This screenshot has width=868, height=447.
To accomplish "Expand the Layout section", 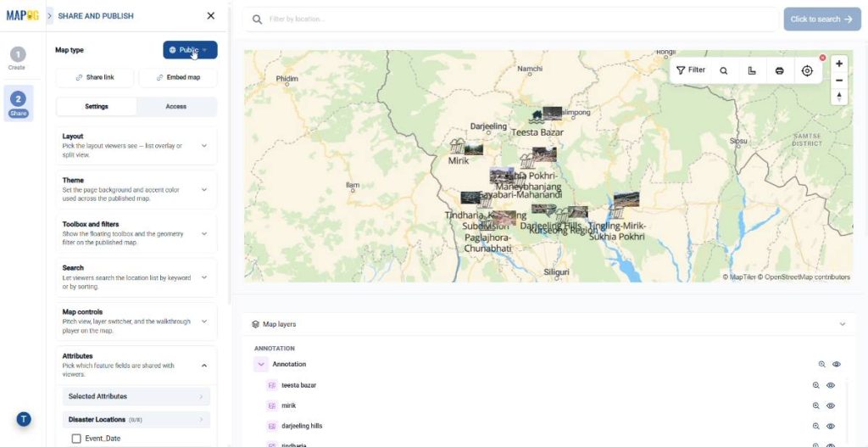I will click(136, 146).
